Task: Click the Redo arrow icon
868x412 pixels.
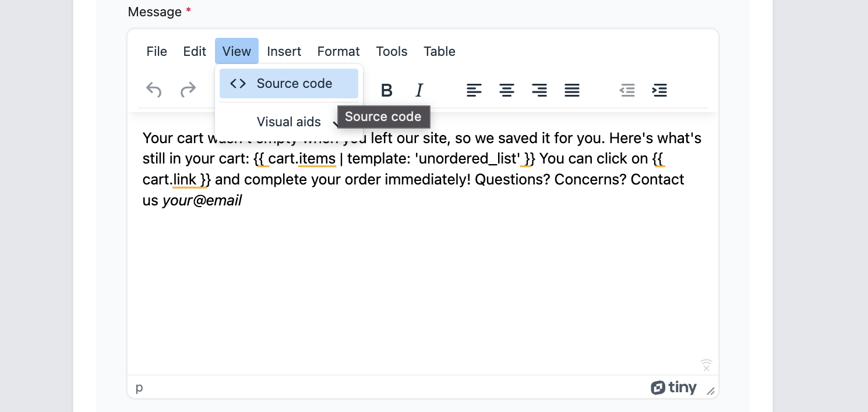Action: [188, 90]
